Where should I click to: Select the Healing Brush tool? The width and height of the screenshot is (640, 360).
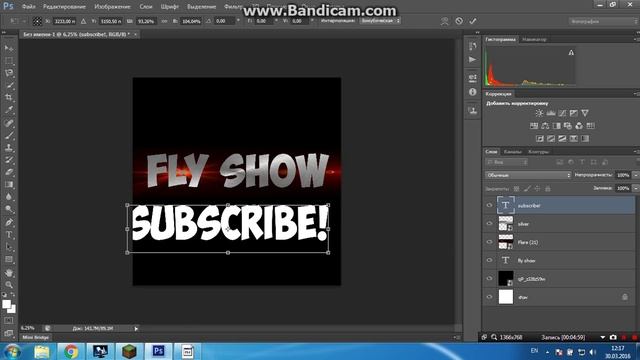(9, 123)
